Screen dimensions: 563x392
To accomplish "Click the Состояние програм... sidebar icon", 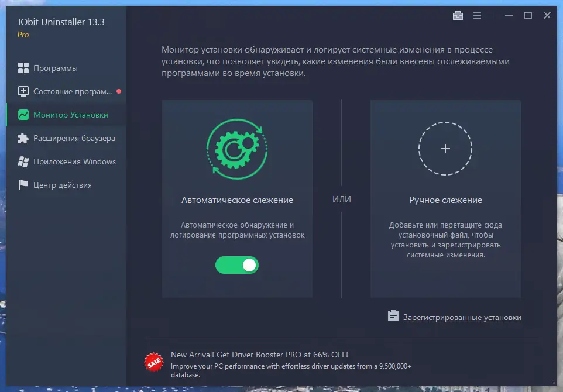I will 23,91.
